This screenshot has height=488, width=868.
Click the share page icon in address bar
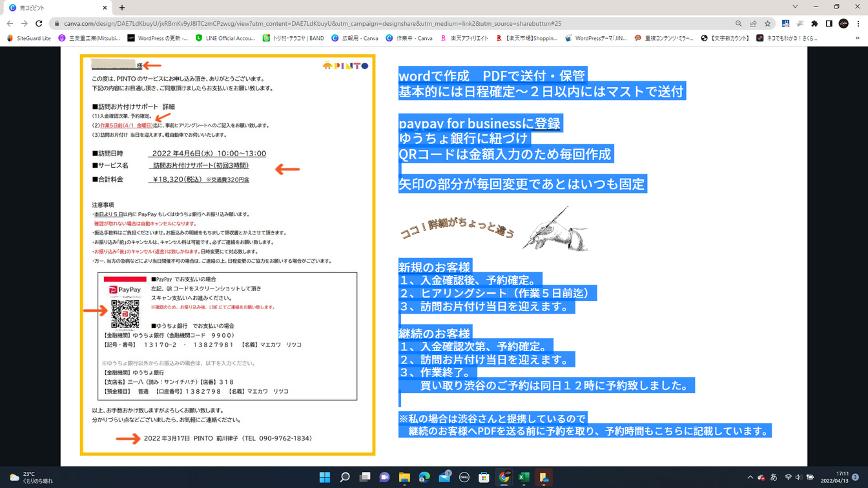coord(753,23)
